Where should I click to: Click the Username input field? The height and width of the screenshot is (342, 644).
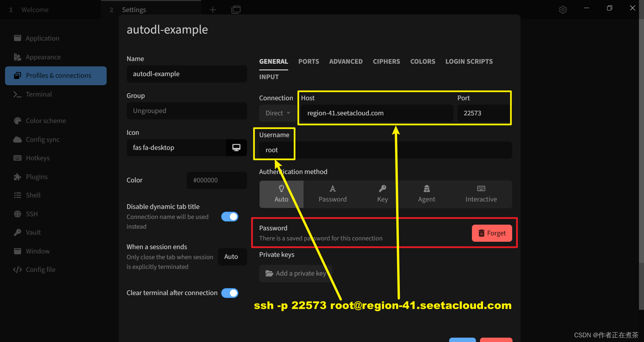(386, 150)
